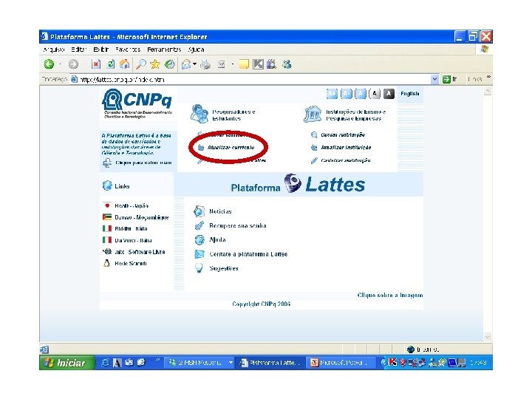Image resolution: width=532 pixels, height=399 pixels.
Task: Click the green Ir go button
Action: coord(450,79)
